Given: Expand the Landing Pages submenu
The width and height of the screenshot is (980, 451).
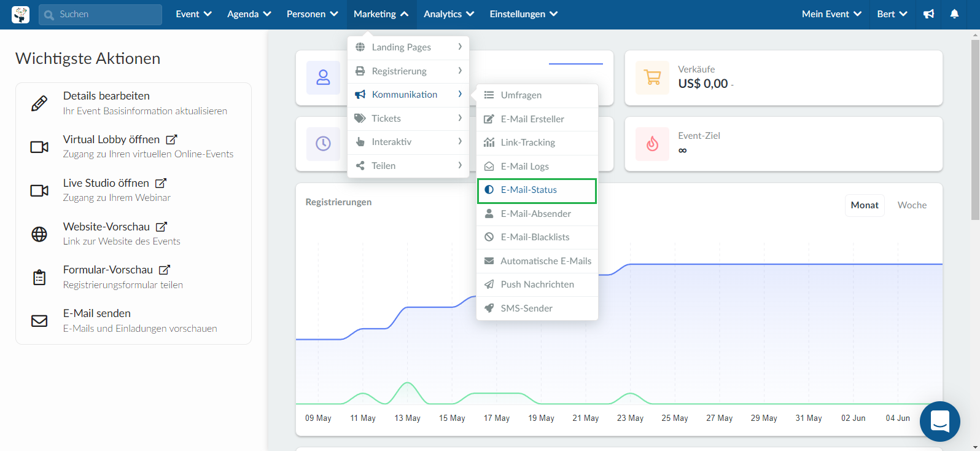Looking at the screenshot, I should point(408,47).
